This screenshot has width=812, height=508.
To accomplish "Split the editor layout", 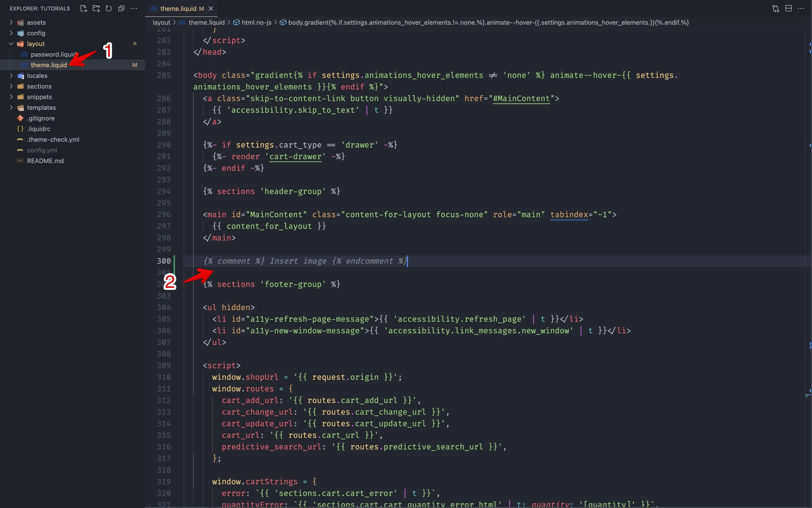I will (789, 8).
